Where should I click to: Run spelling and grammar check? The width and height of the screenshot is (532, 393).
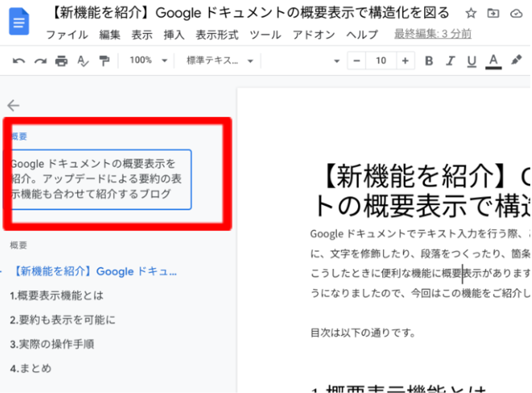click(x=82, y=61)
